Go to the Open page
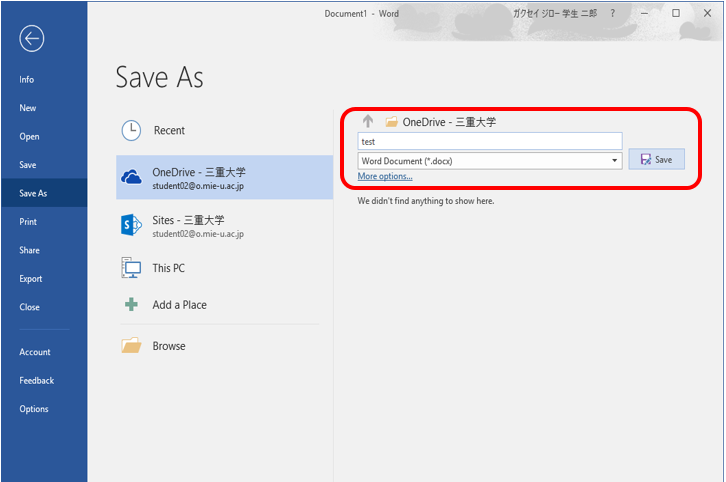This screenshot has height=482, width=726. tap(29, 137)
